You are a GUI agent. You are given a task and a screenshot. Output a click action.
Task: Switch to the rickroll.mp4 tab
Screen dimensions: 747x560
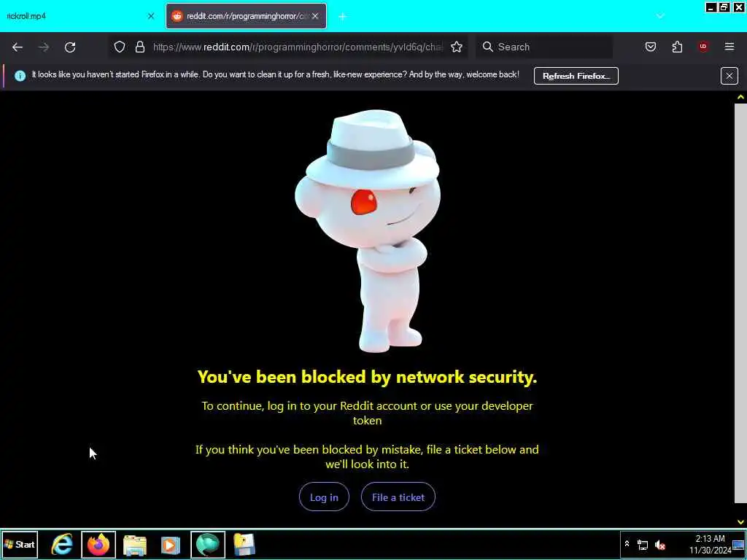coord(76,16)
